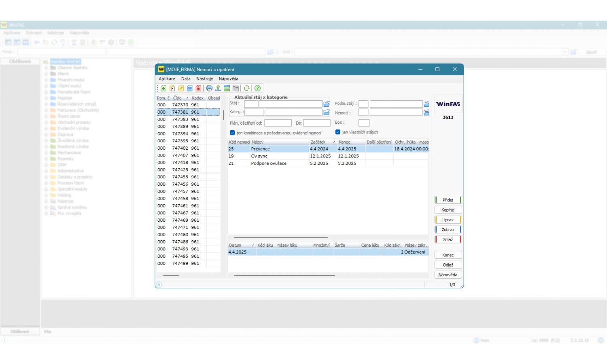Open folder lookup next to Nemoci field
The width and height of the screenshot is (607, 364).
[x=426, y=113]
